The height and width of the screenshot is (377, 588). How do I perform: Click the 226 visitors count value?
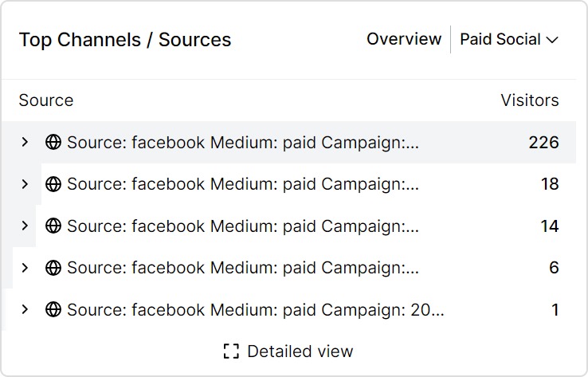[x=543, y=143]
